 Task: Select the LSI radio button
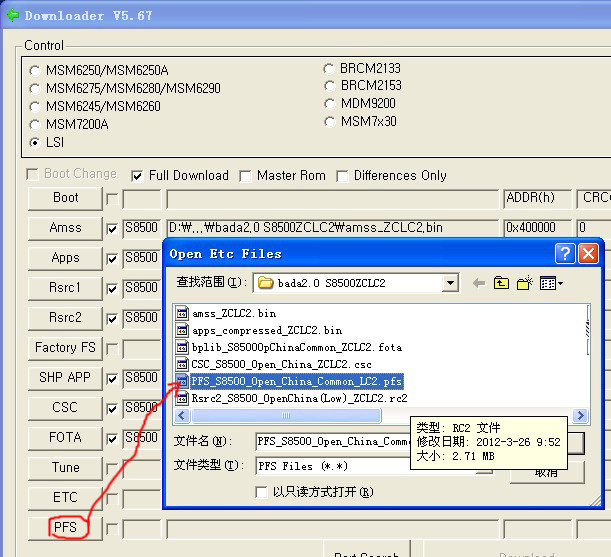pyautogui.click(x=35, y=143)
